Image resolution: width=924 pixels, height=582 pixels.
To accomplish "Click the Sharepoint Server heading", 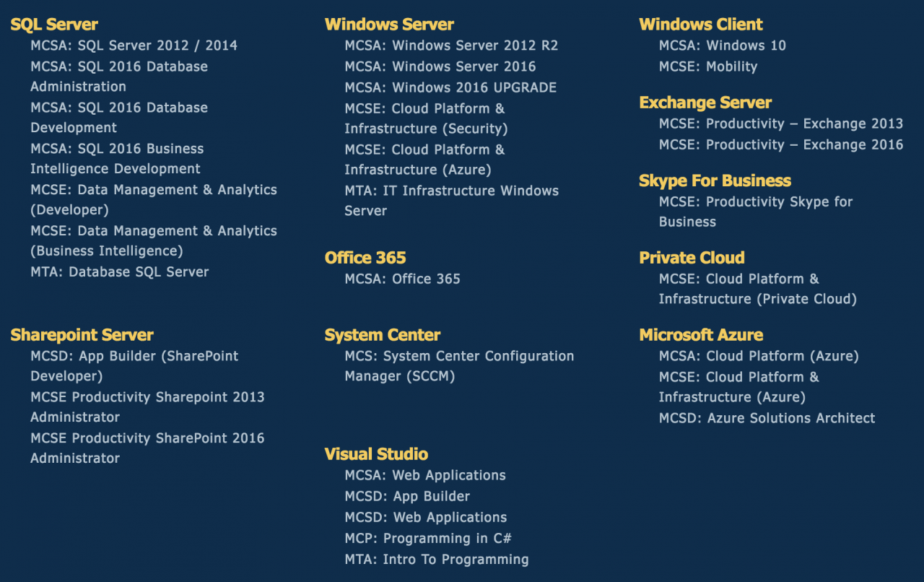I will pos(82,335).
